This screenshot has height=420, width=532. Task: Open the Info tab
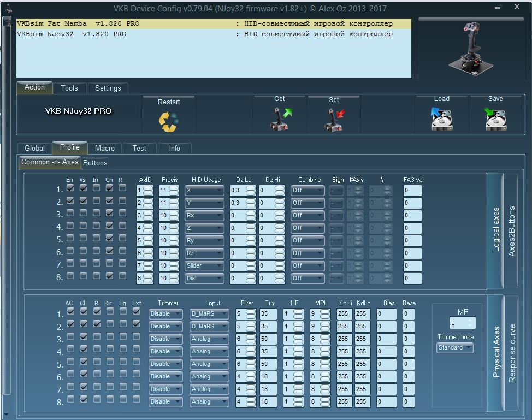(174, 148)
